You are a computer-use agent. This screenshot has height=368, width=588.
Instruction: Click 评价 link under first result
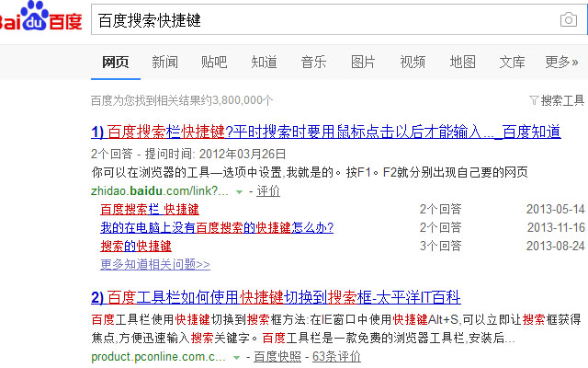(x=268, y=191)
